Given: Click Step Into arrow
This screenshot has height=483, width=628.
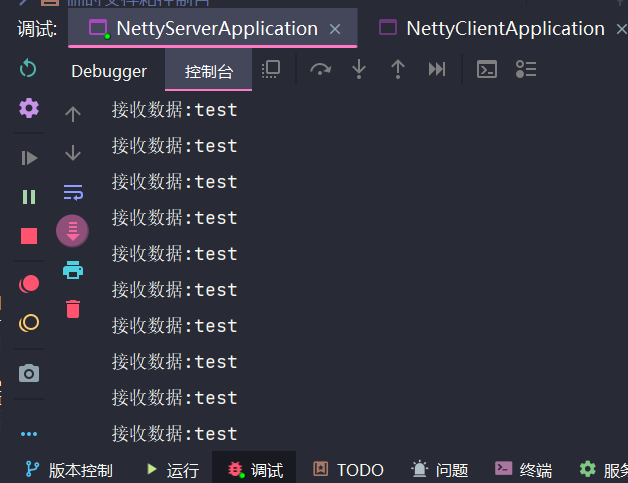Looking at the screenshot, I should 359,69.
